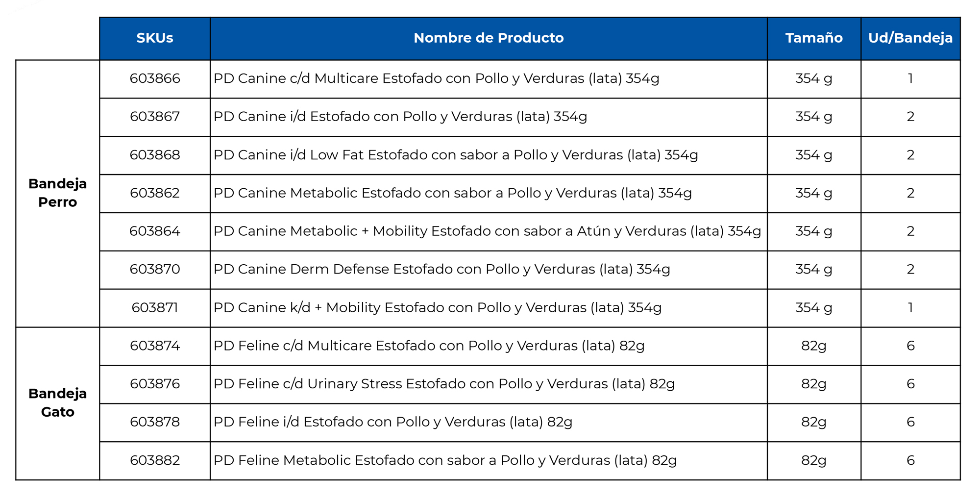Viewport: 980px width, 501px height.
Task: Click the Bandeja Perro row group label
Action: coord(58,193)
